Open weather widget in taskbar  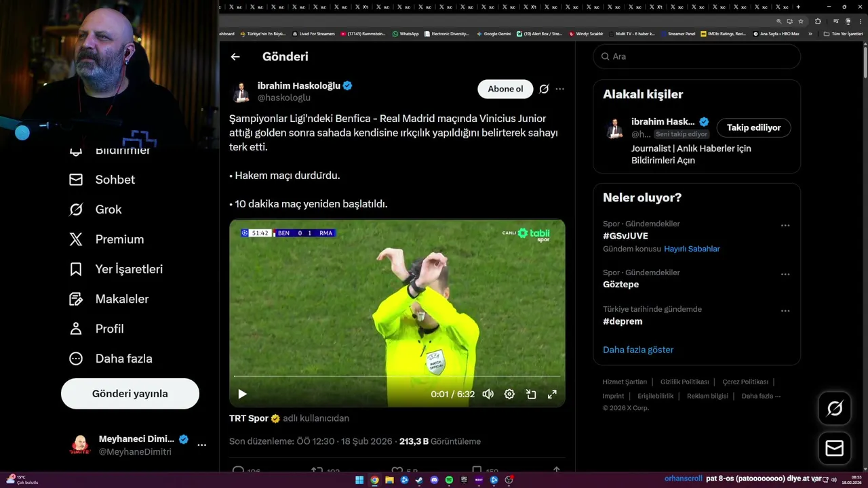click(x=22, y=479)
